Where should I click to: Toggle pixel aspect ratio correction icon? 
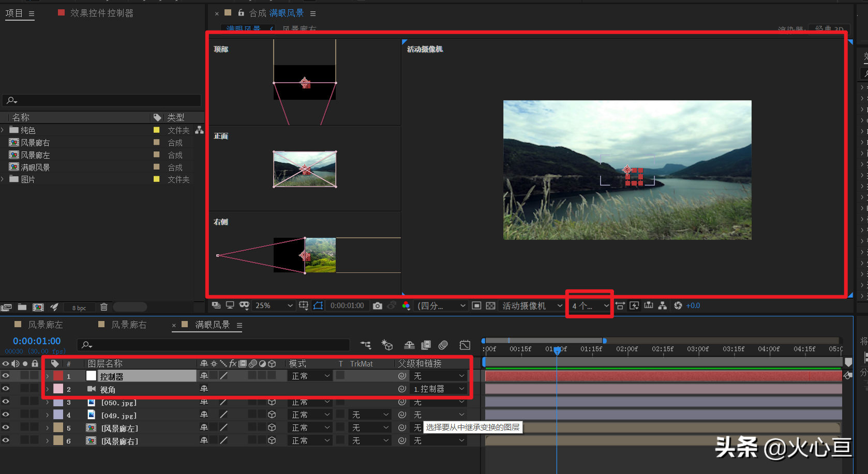click(x=620, y=305)
